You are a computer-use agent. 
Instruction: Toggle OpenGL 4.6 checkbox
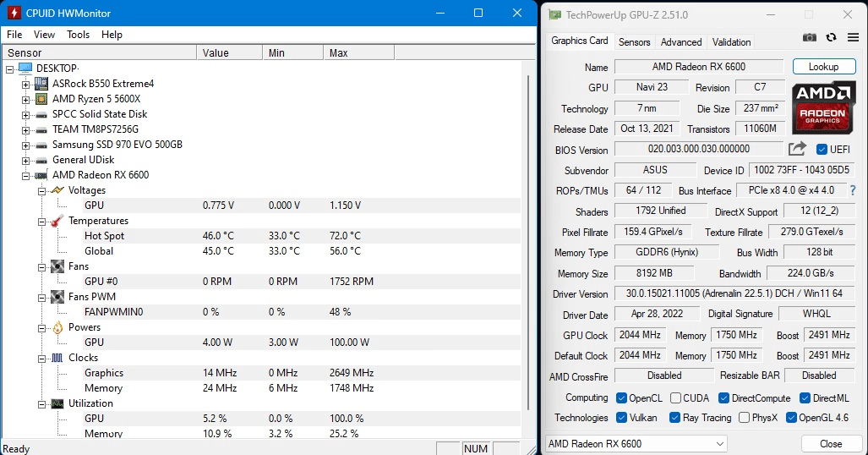tap(791, 417)
